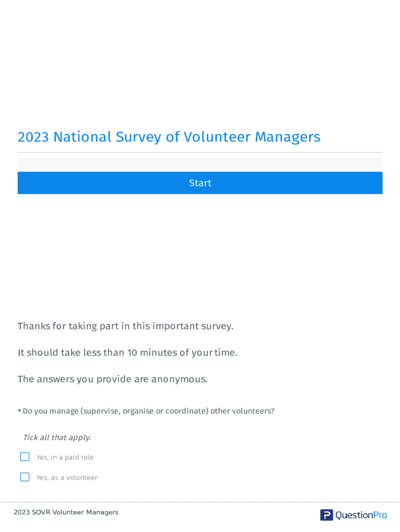Tick the "Yes, as a volunteer" checkbox
Image resolution: width=400 pixels, height=532 pixels.
pyautogui.click(x=25, y=477)
